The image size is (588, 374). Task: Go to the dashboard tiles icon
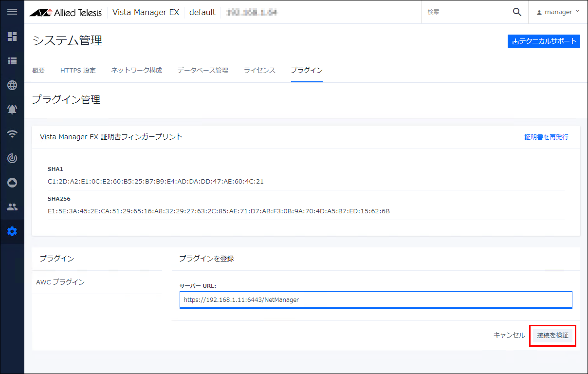click(x=12, y=37)
